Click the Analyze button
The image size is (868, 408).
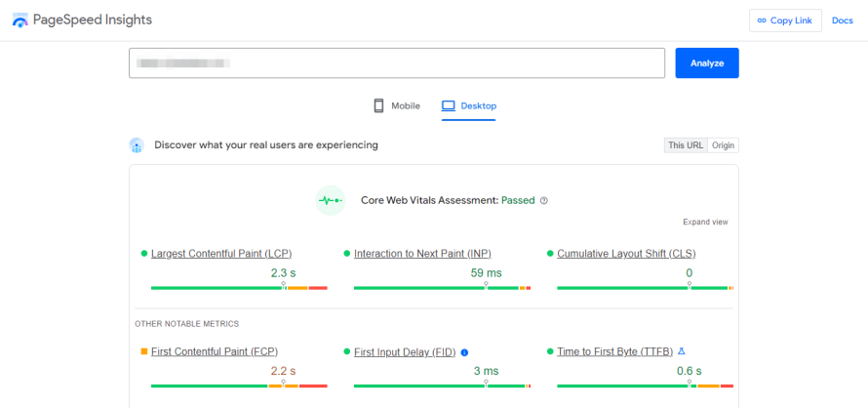pyautogui.click(x=707, y=63)
